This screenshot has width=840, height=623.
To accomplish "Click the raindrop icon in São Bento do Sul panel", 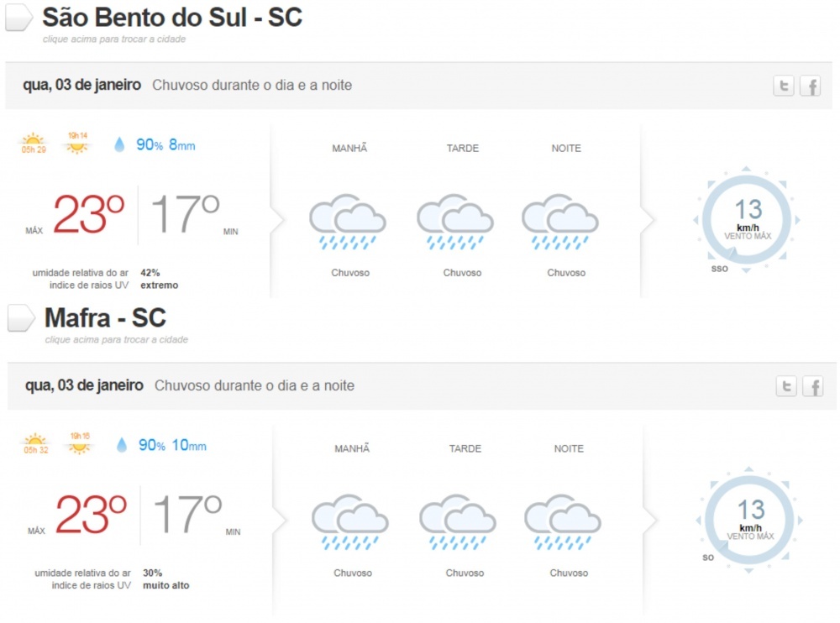I will pos(119,144).
